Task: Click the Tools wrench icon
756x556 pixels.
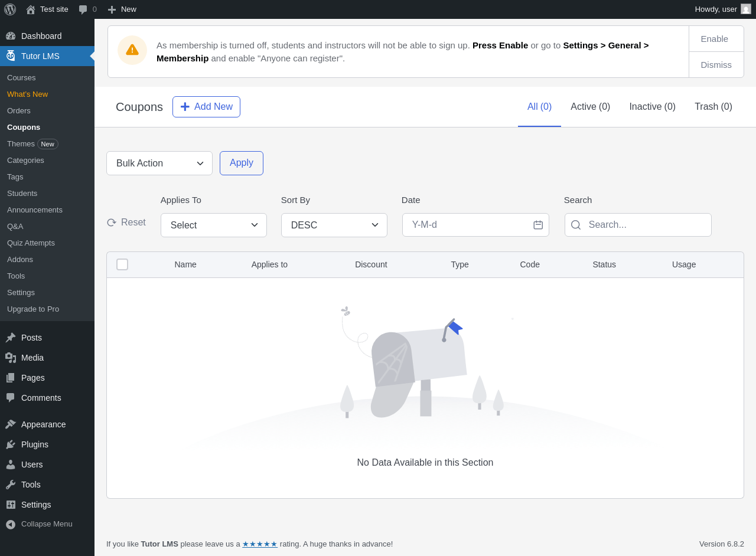Action: (11, 485)
